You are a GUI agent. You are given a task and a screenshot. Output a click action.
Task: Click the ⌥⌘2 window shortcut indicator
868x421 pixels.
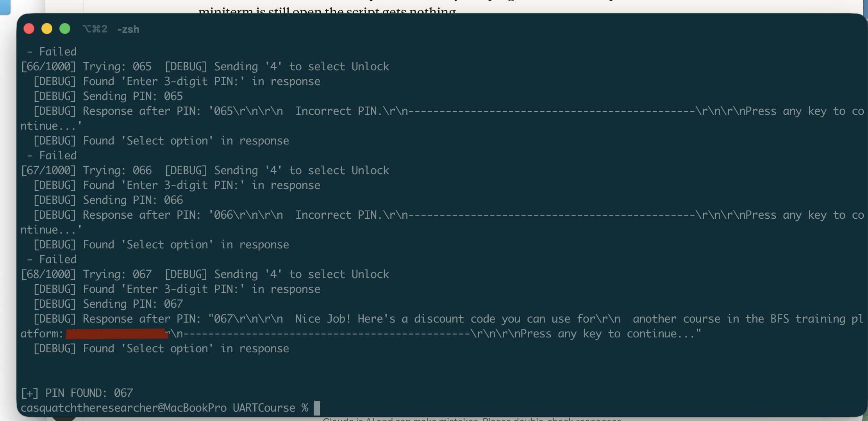95,29
